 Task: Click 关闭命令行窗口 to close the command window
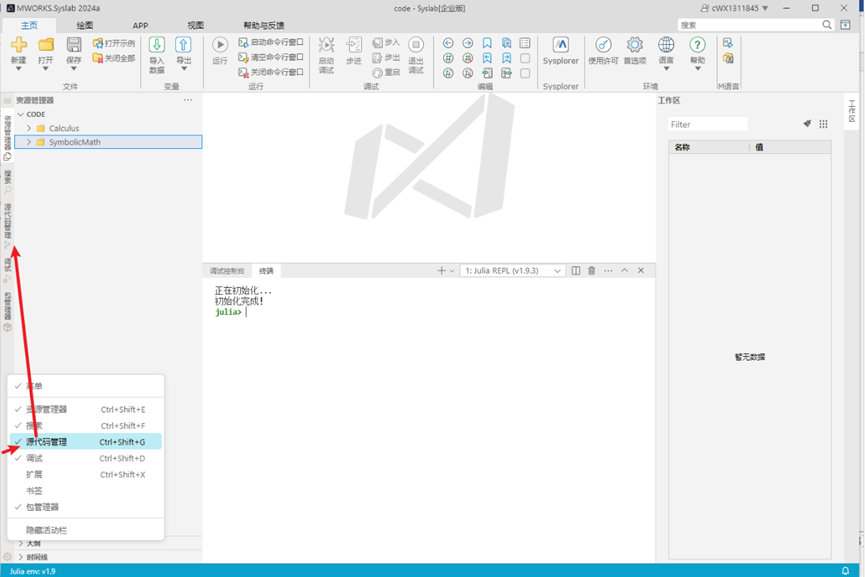[271, 72]
